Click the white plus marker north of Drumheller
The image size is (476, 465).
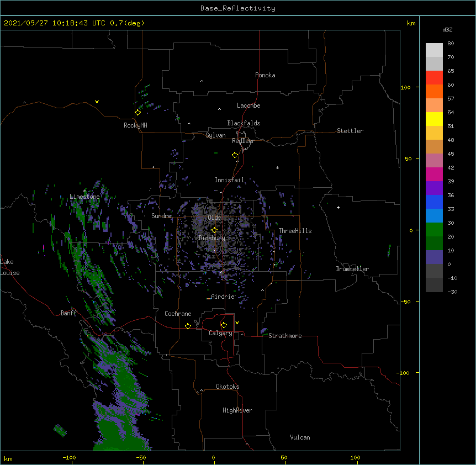point(338,207)
